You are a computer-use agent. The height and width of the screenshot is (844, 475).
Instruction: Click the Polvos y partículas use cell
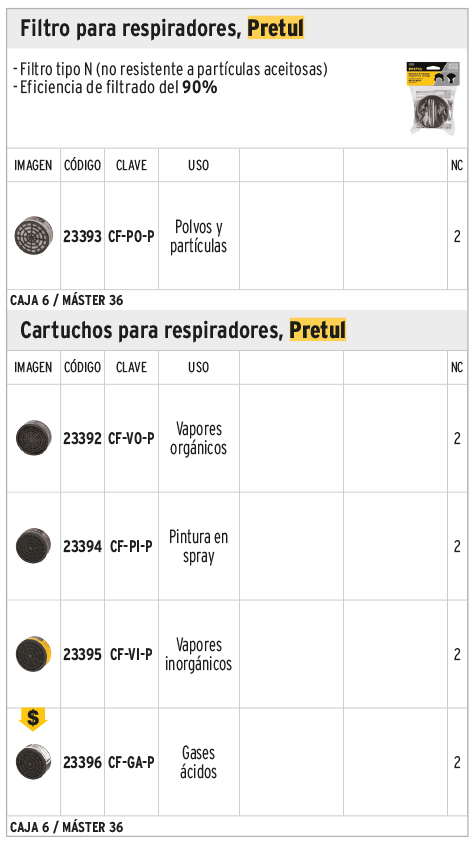tap(199, 236)
